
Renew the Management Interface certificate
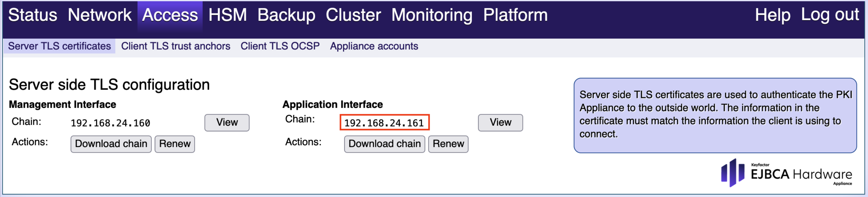(x=174, y=144)
